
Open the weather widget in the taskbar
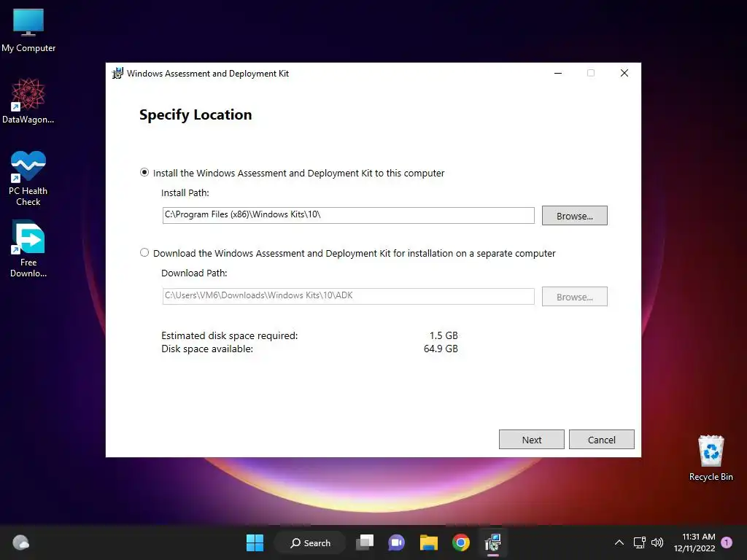click(20, 542)
